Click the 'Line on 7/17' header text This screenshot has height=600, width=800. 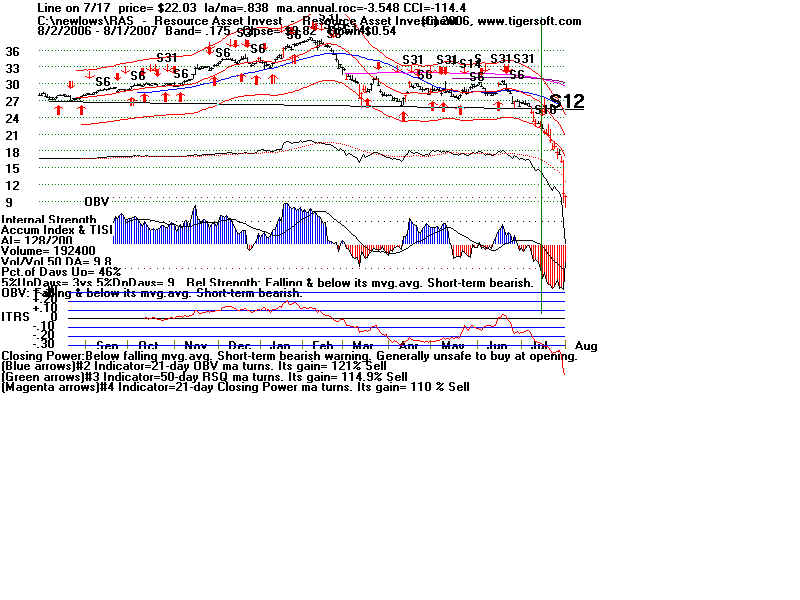[76, 8]
